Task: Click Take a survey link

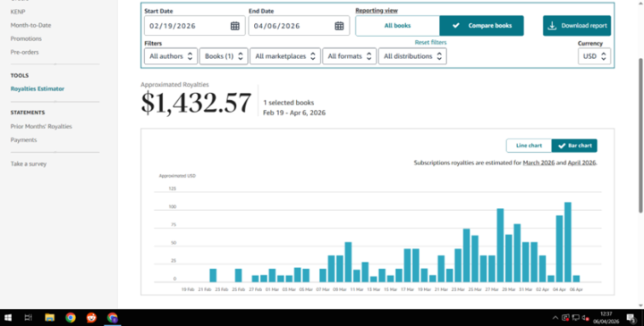Action: click(x=29, y=163)
